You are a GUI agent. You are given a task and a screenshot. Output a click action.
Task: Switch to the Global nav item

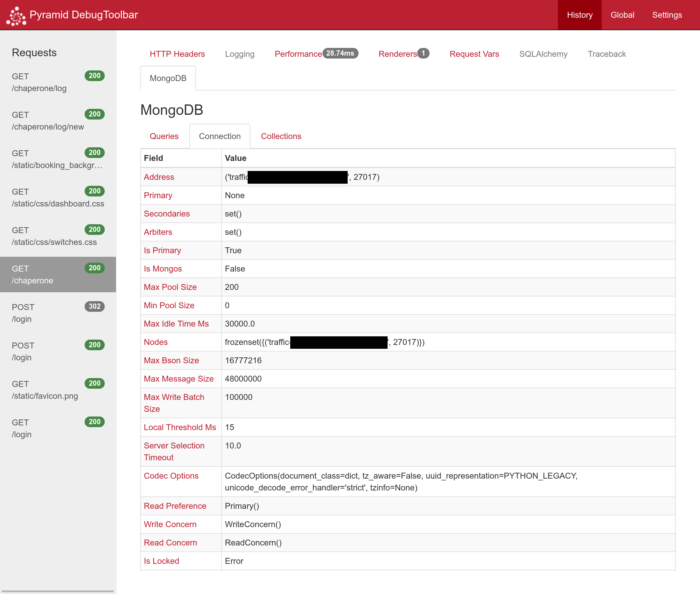[622, 15]
